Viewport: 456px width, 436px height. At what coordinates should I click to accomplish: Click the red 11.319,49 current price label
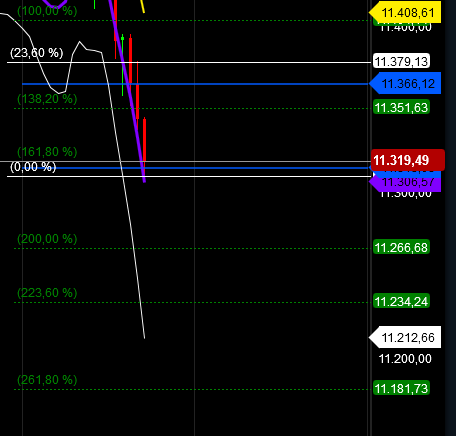click(x=408, y=160)
